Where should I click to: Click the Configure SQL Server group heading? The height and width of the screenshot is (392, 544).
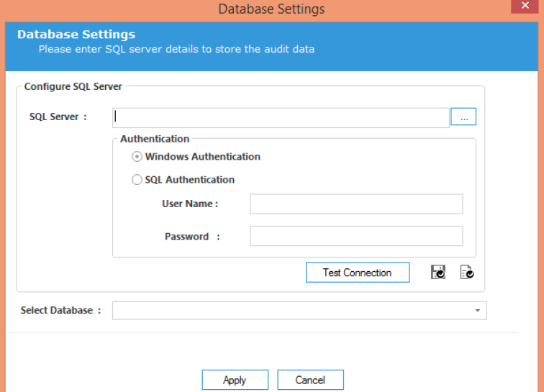(x=73, y=86)
